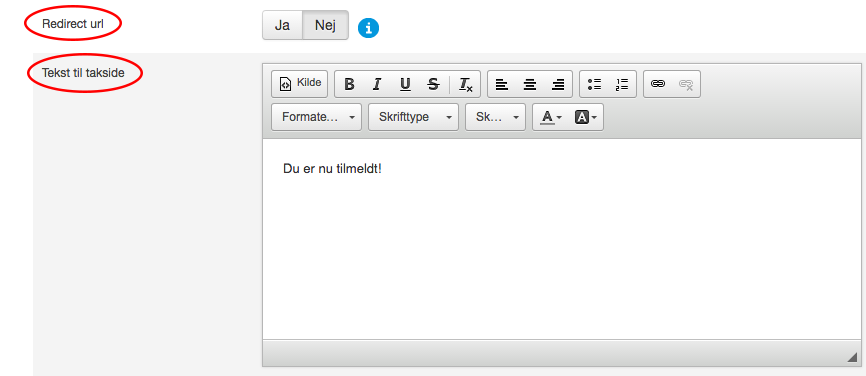Underline the selected text
The height and width of the screenshot is (376, 866).
405,84
